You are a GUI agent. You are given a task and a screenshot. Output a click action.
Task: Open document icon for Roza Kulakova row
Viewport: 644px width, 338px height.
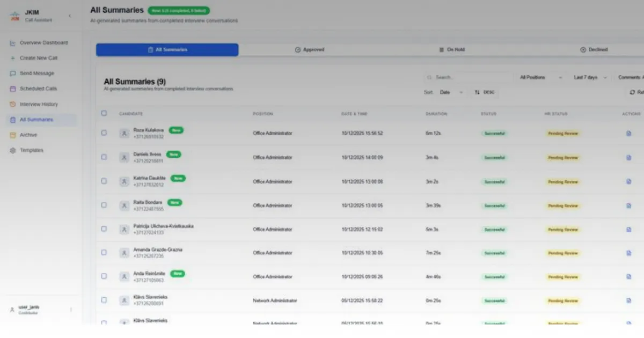628,134
